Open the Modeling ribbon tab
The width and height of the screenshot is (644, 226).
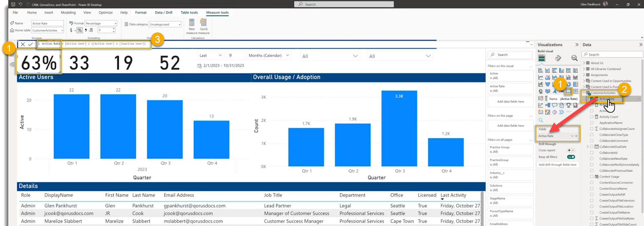click(x=68, y=13)
